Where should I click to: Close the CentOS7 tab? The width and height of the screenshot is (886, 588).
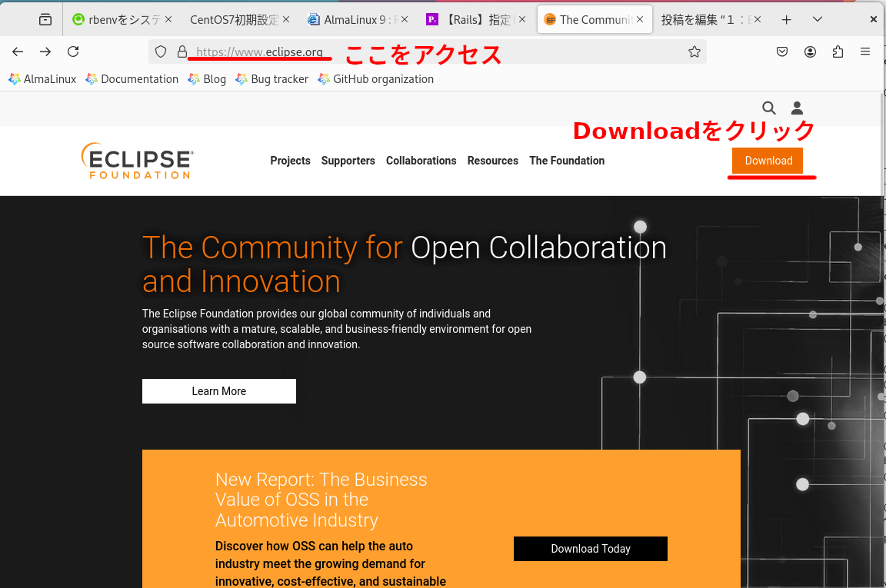click(286, 20)
